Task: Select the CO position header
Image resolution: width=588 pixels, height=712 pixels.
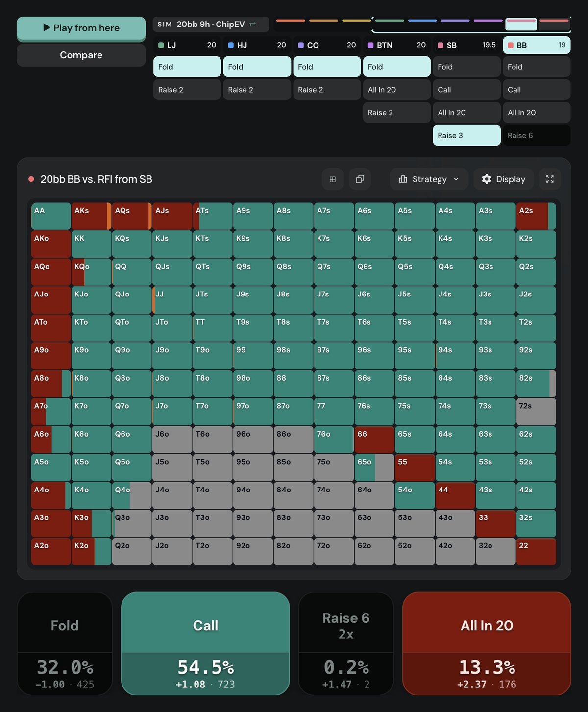Action: click(x=327, y=45)
